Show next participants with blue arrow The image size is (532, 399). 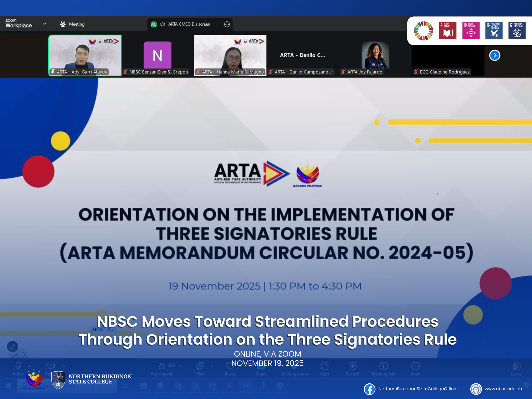[x=494, y=55]
